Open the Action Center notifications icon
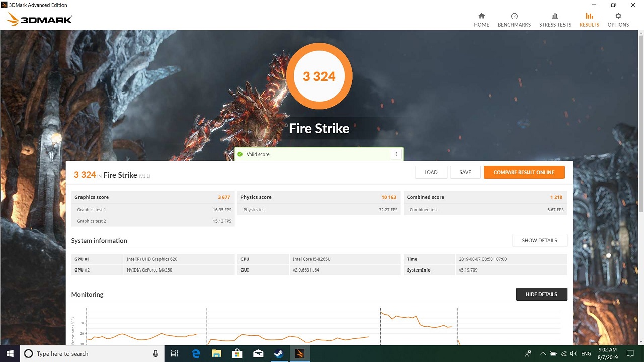 coord(630,354)
